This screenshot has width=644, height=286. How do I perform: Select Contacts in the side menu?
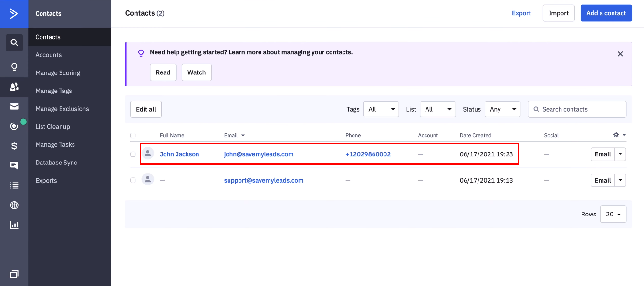pos(69,37)
